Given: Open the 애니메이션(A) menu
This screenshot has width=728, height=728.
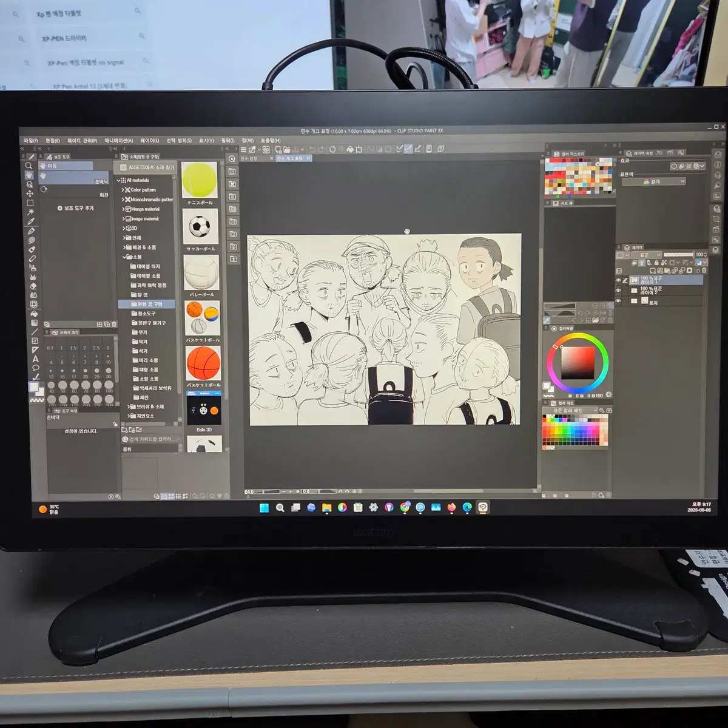Looking at the screenshot, I should [119, 141].
